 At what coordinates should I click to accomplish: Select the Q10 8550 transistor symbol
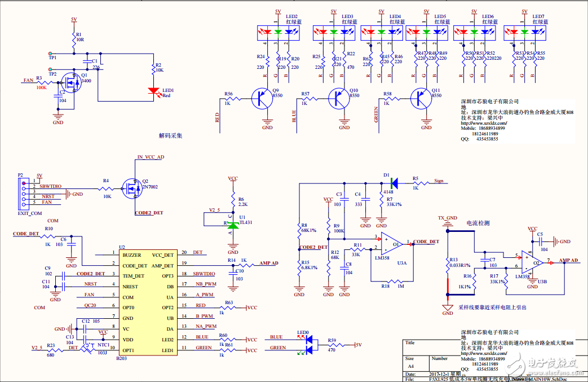pyautogui.click(x=339, y=99)
